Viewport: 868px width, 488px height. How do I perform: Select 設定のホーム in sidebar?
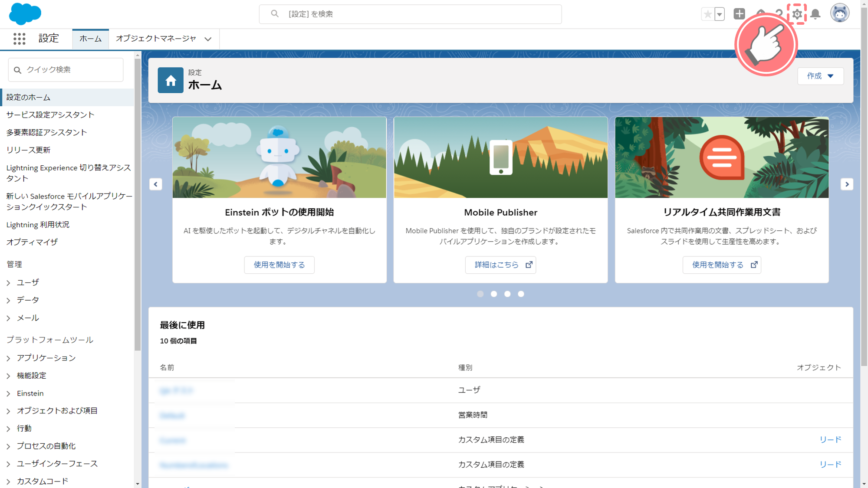67,97
